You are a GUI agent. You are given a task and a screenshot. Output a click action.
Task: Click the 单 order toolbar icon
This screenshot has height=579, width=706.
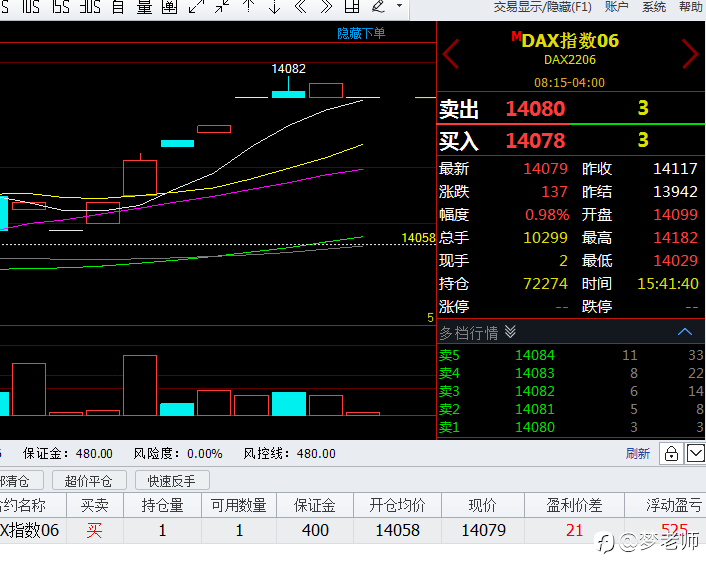click(x=169, y=7)
